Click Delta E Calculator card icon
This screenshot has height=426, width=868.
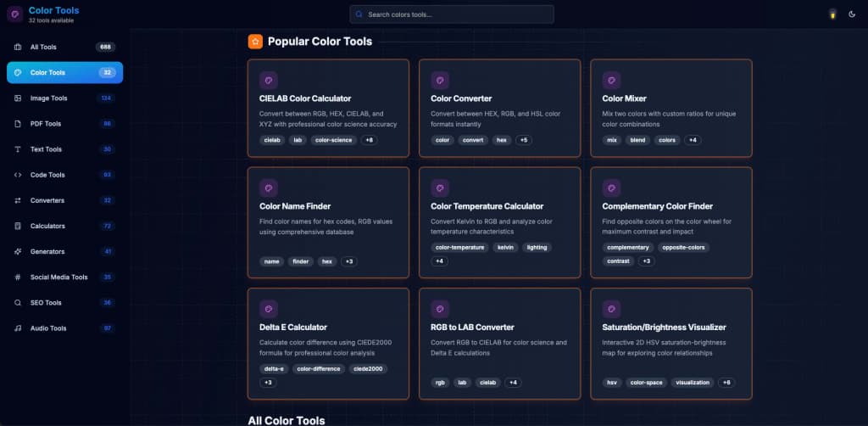[269, 309]
